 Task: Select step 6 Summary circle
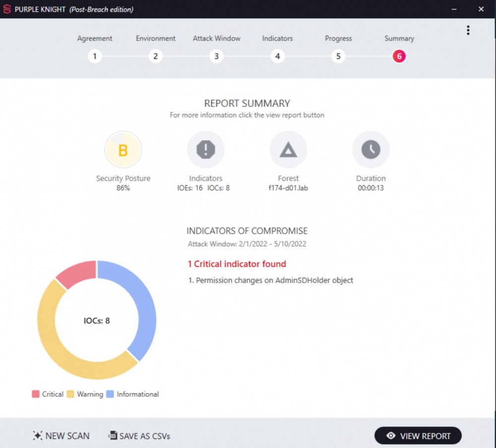point(399,57)
